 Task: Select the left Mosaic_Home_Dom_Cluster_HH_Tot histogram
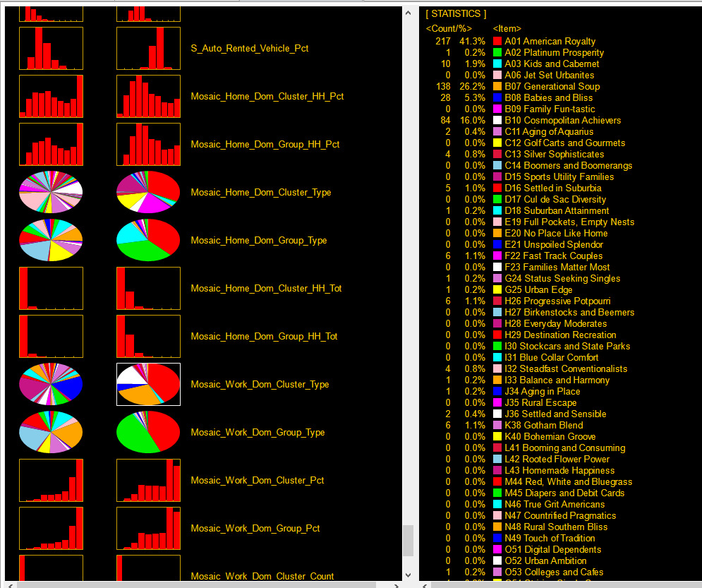point(51,289)
